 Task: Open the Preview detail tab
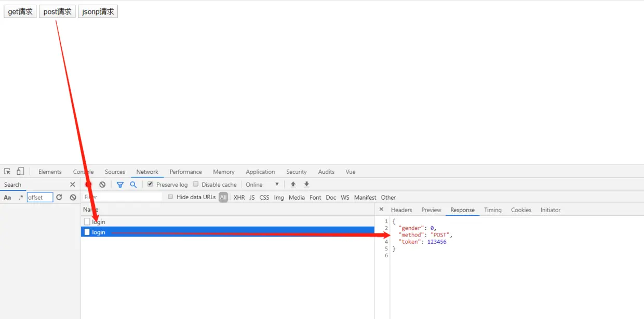point(431,210)
